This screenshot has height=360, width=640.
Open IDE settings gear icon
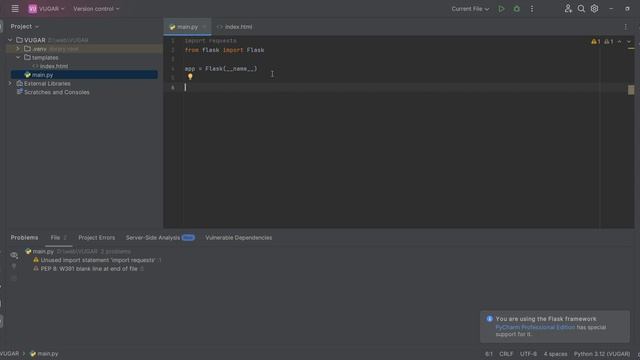[594, 9]
